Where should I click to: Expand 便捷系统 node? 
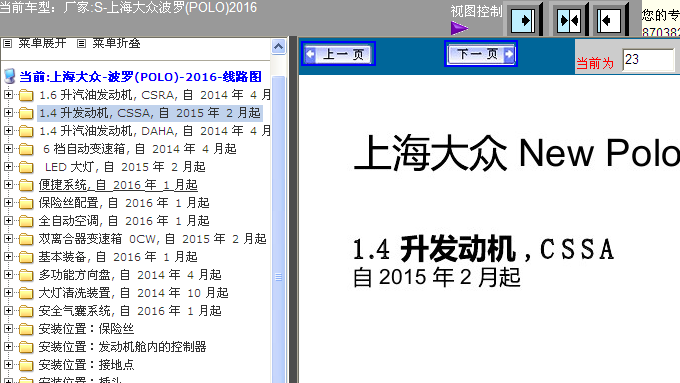(8, 184)
